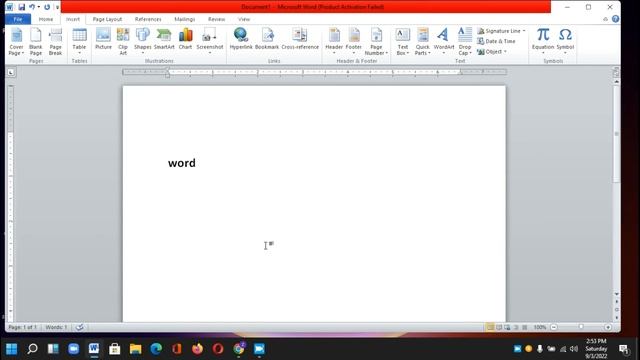This screenshot has height=360, width=640.
Task: Open the Windows Start menu
Action: pos(11,349)
